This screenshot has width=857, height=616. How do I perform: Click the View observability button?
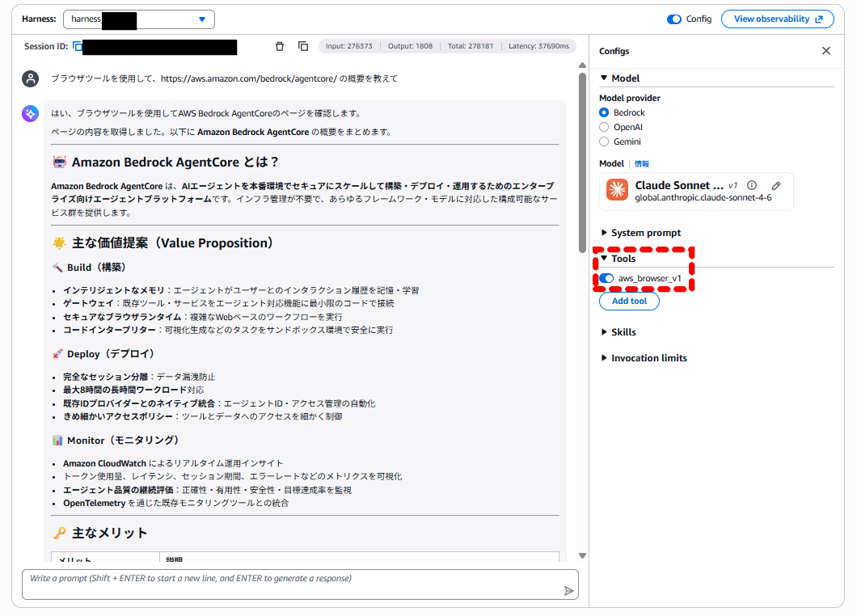click(777, 19)
